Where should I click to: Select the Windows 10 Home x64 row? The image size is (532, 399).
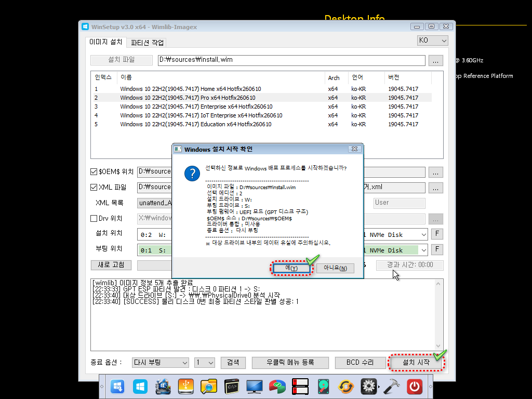(x=262, y=89)
